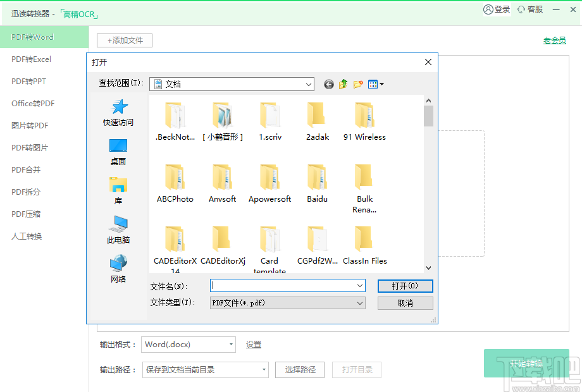Open the 老会员 link
This screenshot has width=582, height=392.
(554, 39)
